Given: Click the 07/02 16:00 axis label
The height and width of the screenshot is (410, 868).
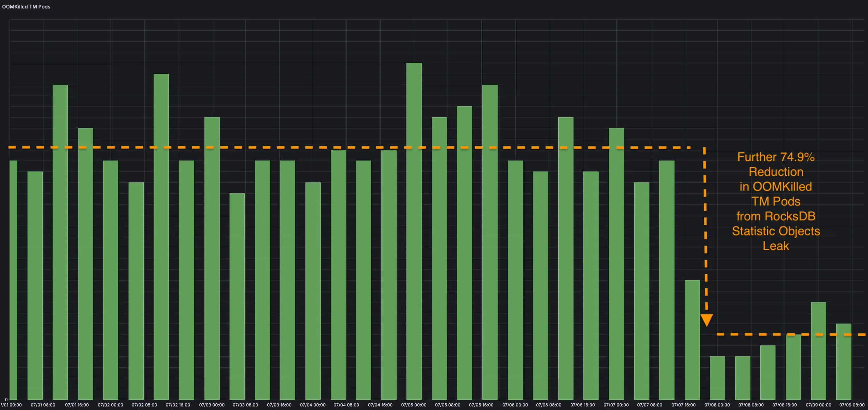Looking at the screenshot, I should (178, 405).
